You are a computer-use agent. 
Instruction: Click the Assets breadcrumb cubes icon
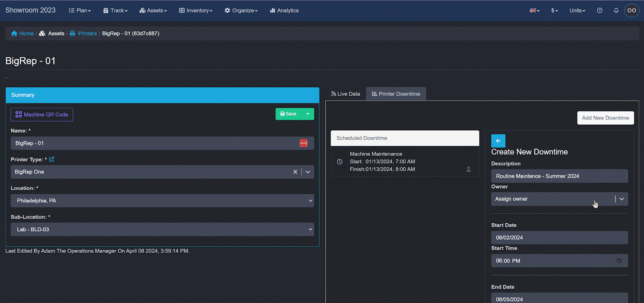coord(42,33)
